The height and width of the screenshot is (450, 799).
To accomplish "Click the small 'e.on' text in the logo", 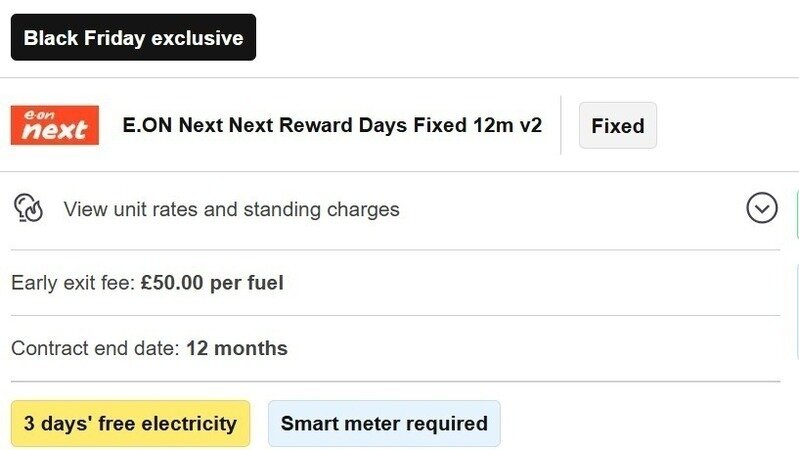I will [38, 113].
